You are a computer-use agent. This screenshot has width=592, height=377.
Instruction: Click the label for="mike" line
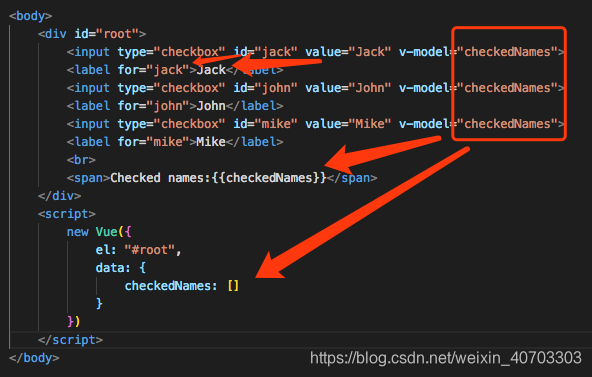point(175,142)
